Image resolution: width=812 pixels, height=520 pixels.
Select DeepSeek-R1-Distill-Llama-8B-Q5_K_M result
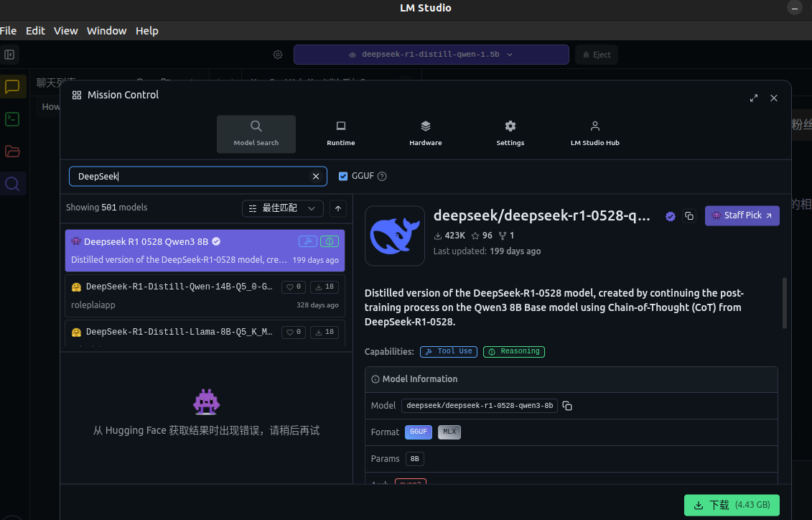pos(205,333)
